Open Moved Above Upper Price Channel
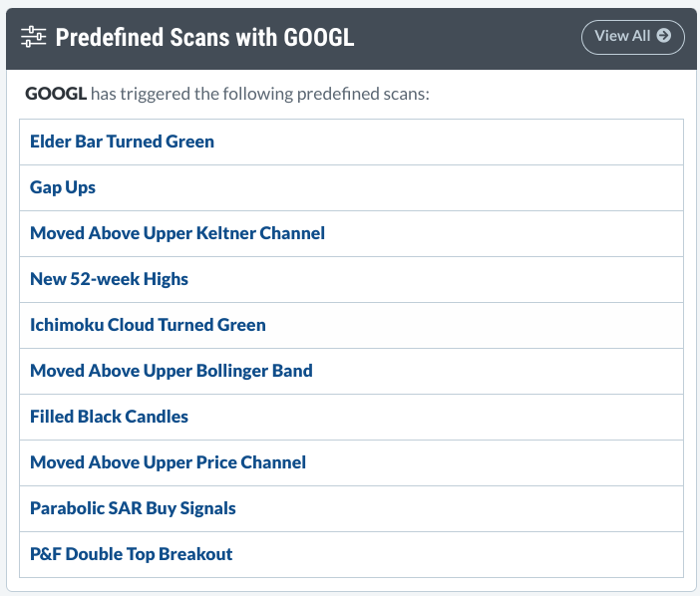Image resolution: width=700 pixels, height=596 pixels. pos(168,462)
